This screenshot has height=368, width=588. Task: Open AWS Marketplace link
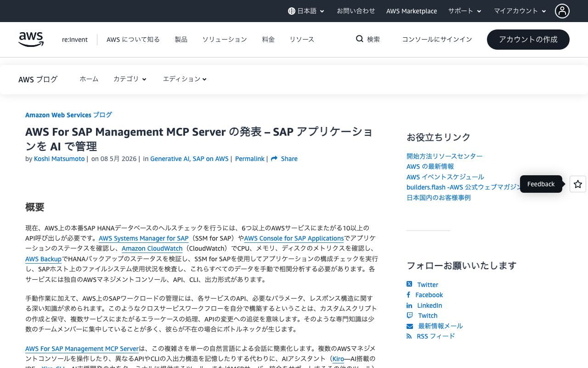[412, 11]
